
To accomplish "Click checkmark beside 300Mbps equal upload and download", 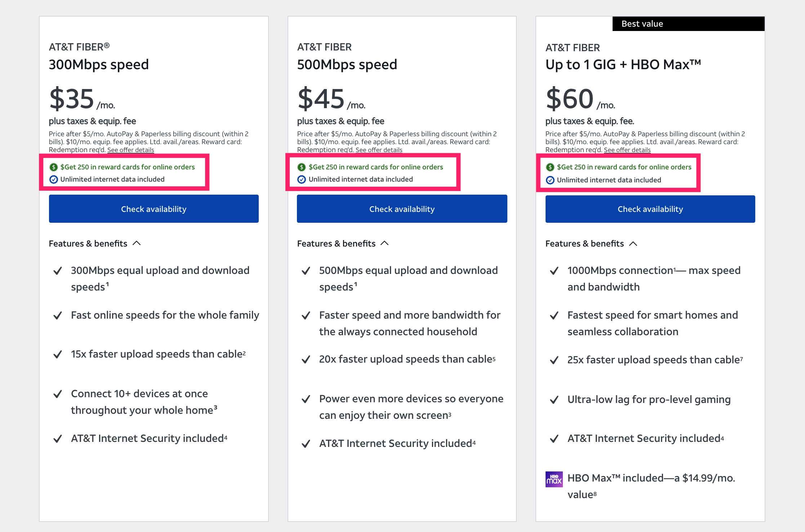I will 58,271.
